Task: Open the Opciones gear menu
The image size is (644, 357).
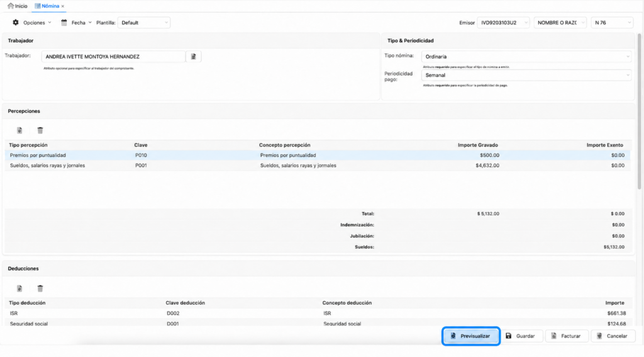Action: tap(16, 23)
